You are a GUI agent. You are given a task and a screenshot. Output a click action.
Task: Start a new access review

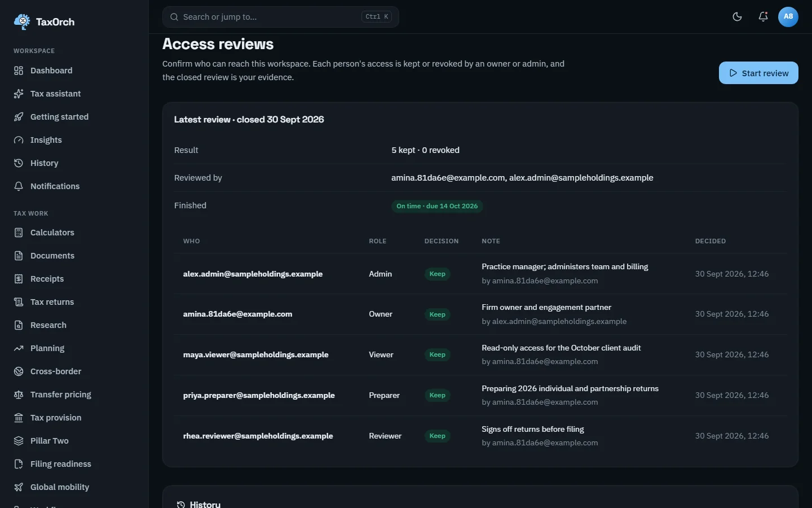pyautogui.click(x=758, y=73)
